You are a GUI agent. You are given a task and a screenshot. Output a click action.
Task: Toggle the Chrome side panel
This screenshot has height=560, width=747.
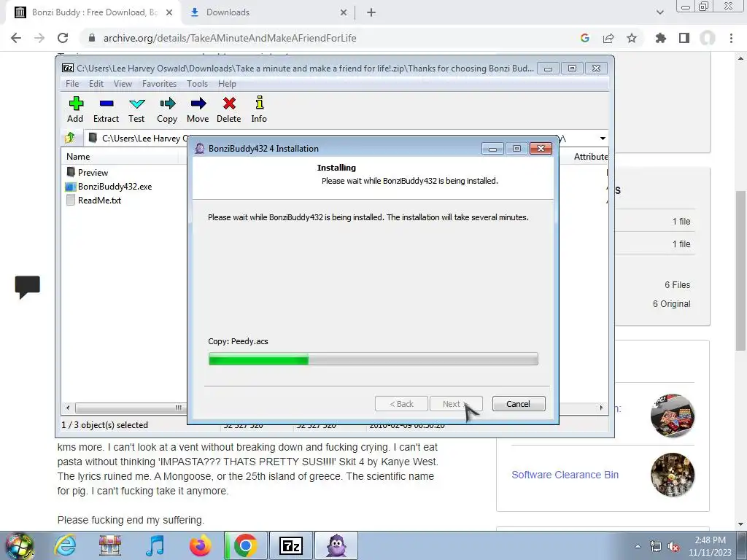click(x=684, y=38)
